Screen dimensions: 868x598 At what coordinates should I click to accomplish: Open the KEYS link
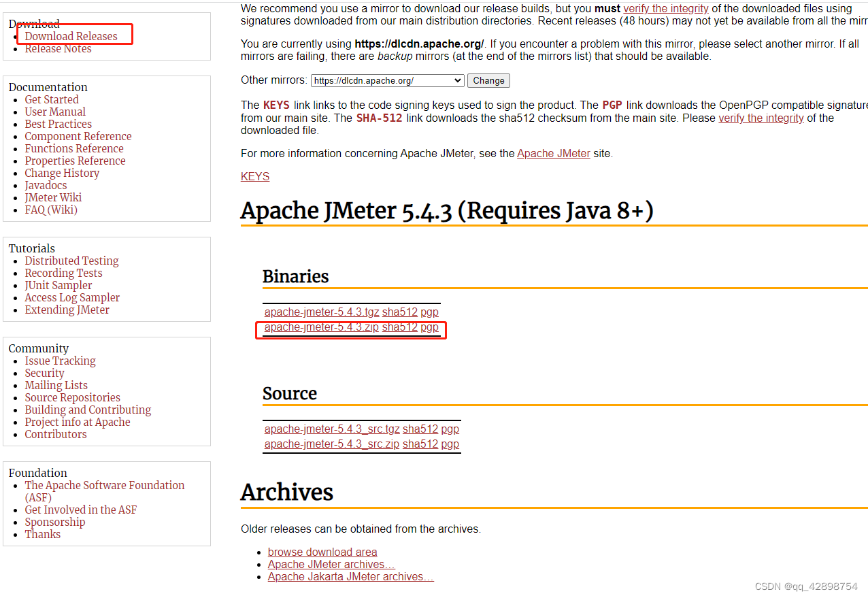pos(255,176)
